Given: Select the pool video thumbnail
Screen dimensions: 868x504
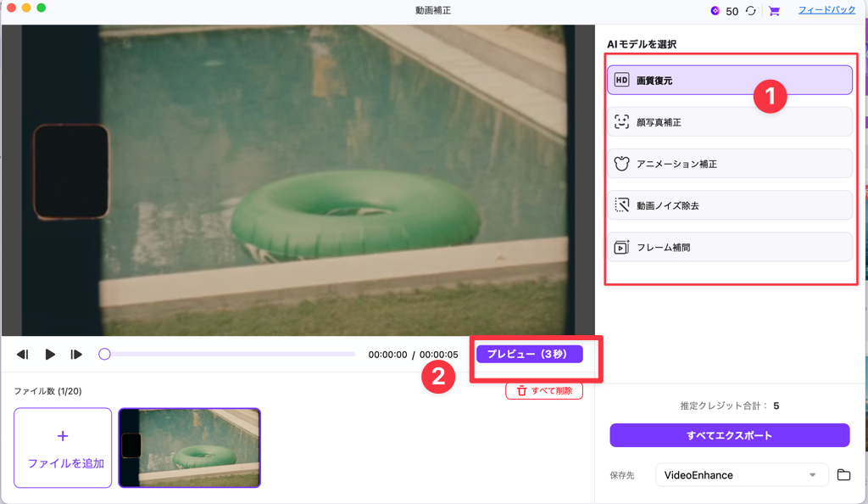Looking at the screenshot, I should (188, 447).
